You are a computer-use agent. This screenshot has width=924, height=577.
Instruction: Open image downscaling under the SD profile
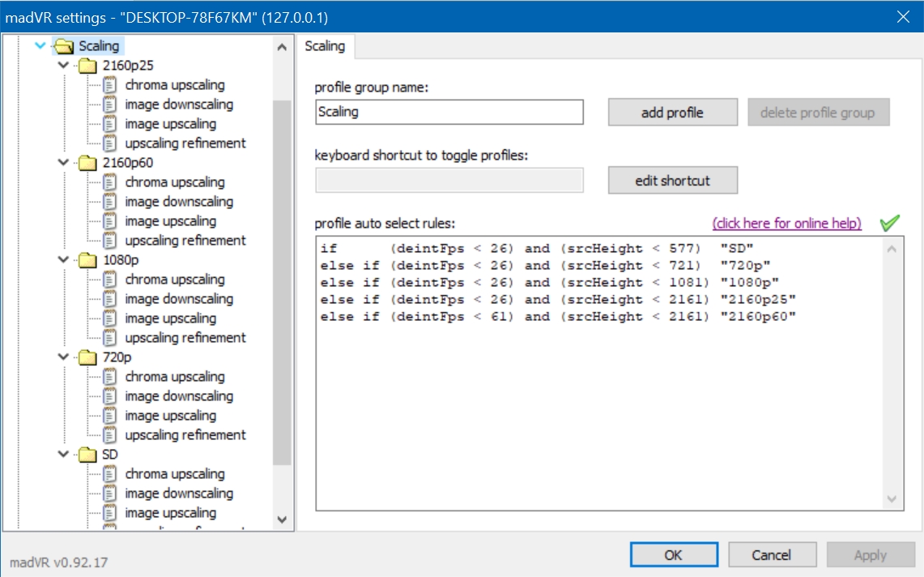click(179, 494)
